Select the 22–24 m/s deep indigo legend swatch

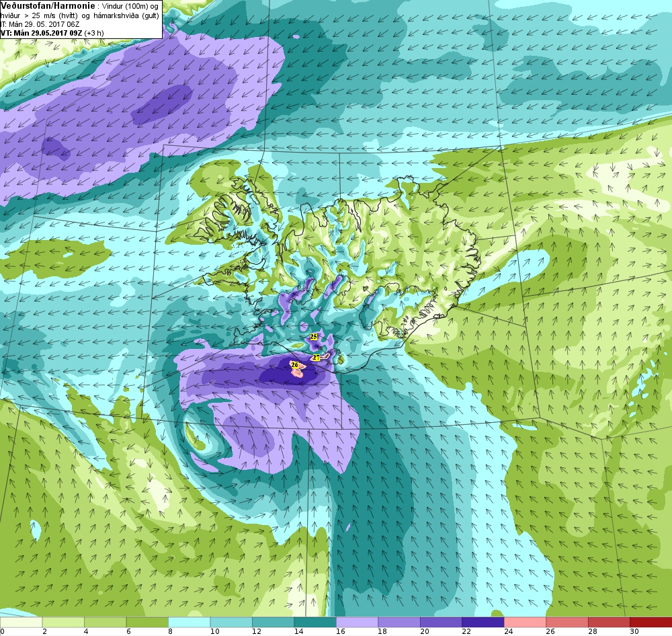pos(483,622)
